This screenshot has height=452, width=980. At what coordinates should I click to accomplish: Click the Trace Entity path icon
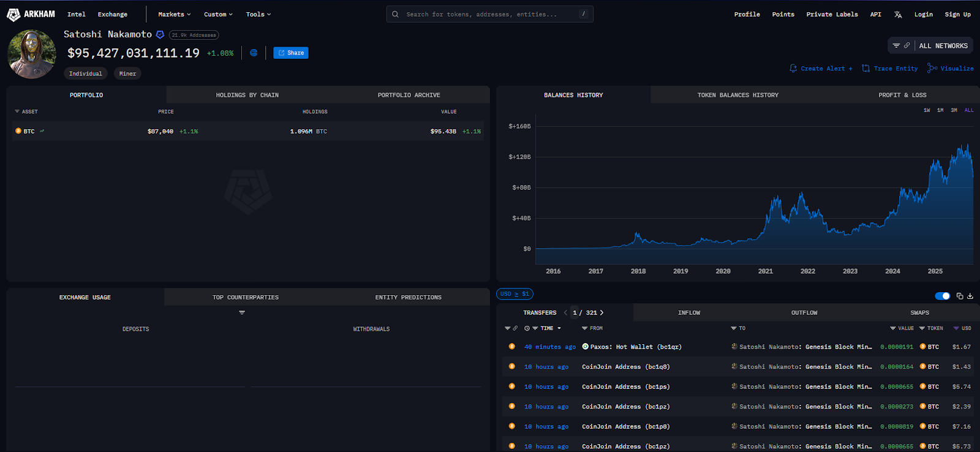(865, 69)
